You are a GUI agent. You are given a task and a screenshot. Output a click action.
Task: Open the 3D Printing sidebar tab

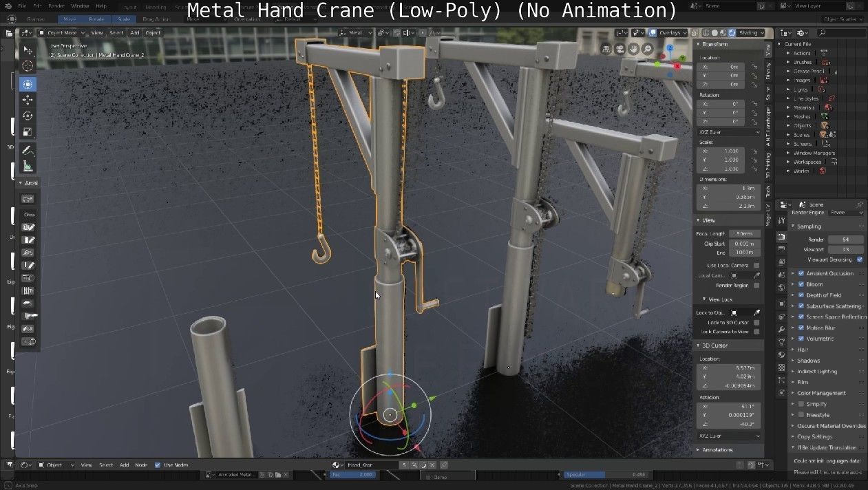click(769, 165)
